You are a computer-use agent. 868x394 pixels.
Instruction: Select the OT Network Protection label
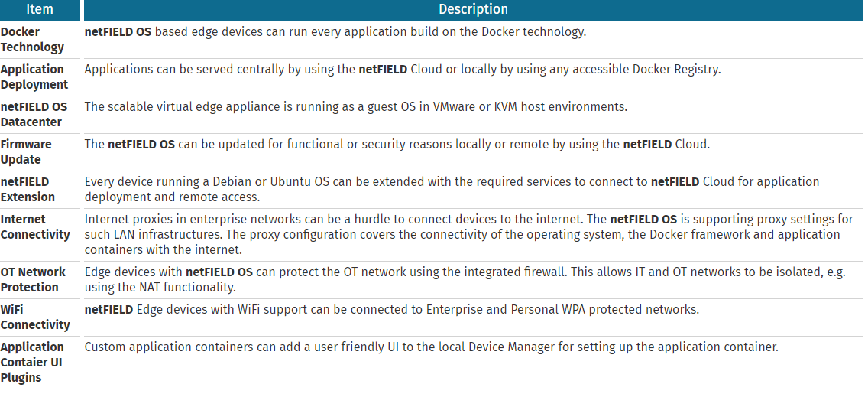(33, 280)
